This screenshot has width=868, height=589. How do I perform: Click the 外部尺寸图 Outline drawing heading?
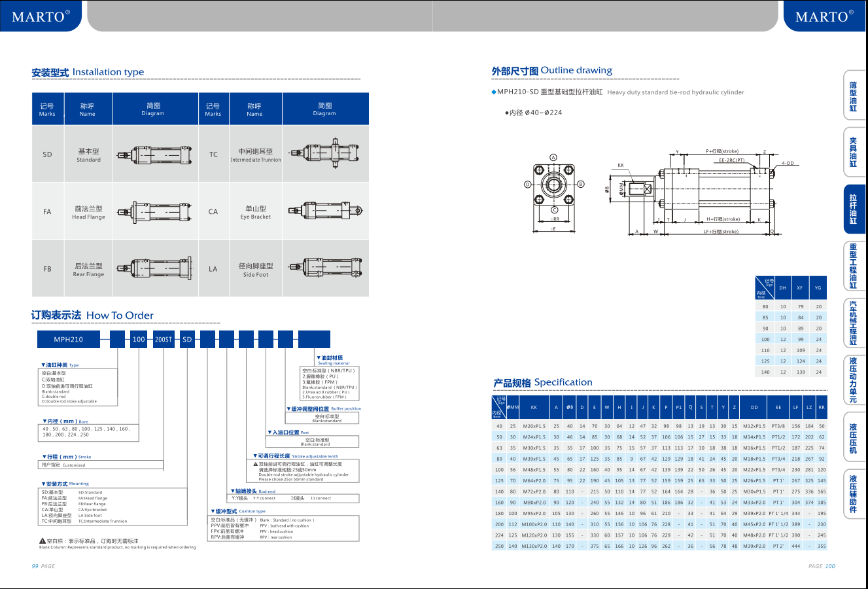coord(552,70)
